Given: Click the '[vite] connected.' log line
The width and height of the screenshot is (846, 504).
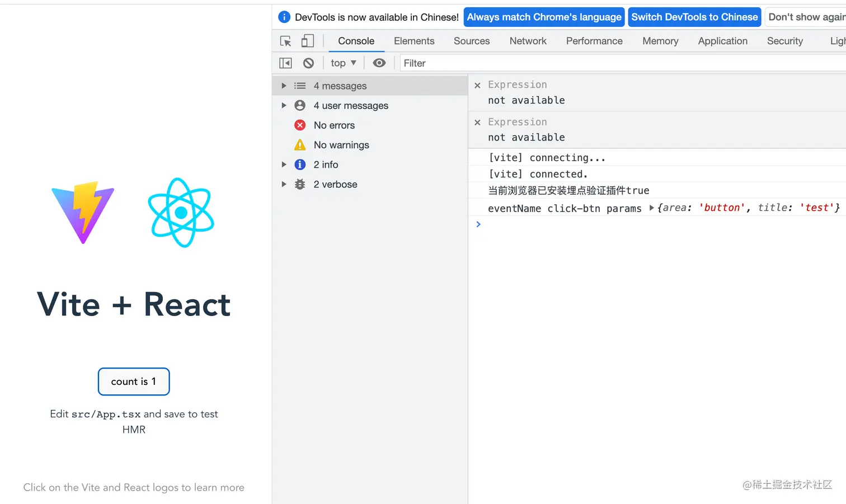Looking at the screenshot, I should coord(538,174).
